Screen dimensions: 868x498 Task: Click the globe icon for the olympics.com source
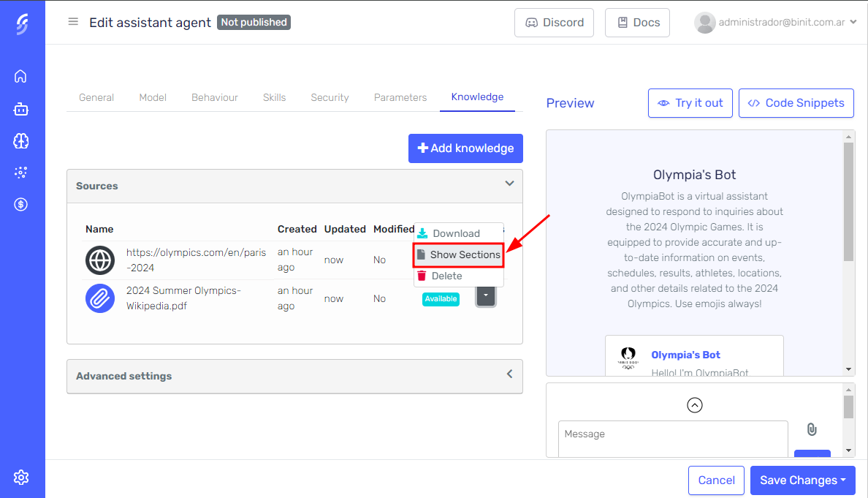coord(100,260)
